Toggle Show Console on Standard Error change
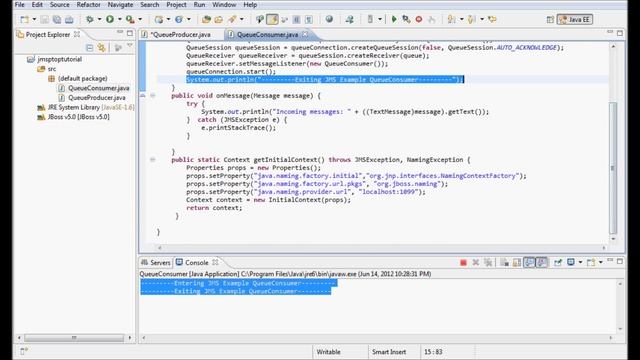Screen dimensions: 640x360 pos(542,262)
